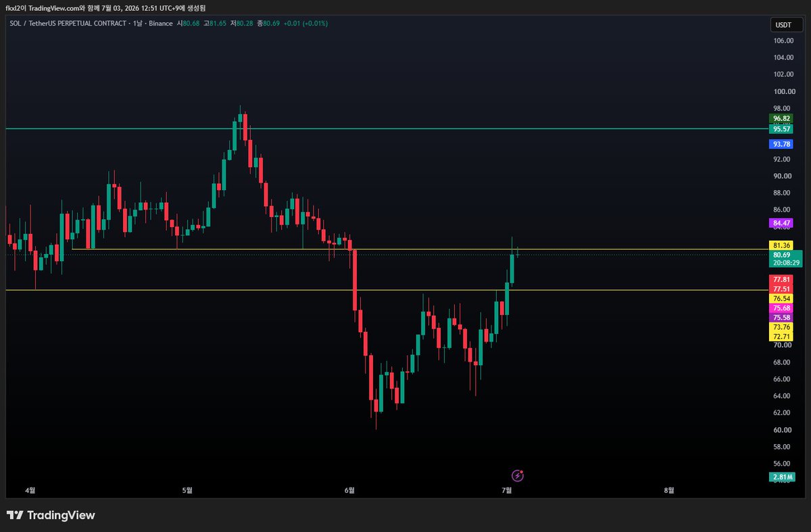The image size is (811, 532).
Task: Click the low value 80.28 in legend
Action: tap(245, 23)
